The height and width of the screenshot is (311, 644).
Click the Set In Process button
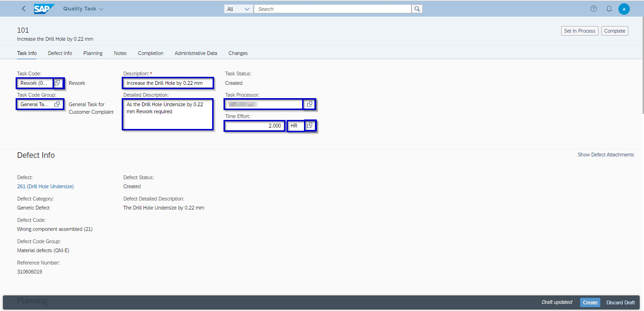tap(579, 31)
